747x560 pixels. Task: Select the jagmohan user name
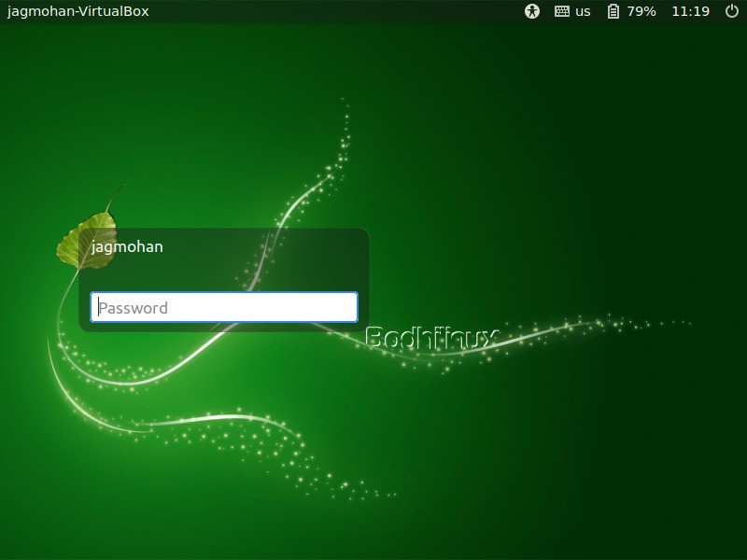[x=127, y=247]
